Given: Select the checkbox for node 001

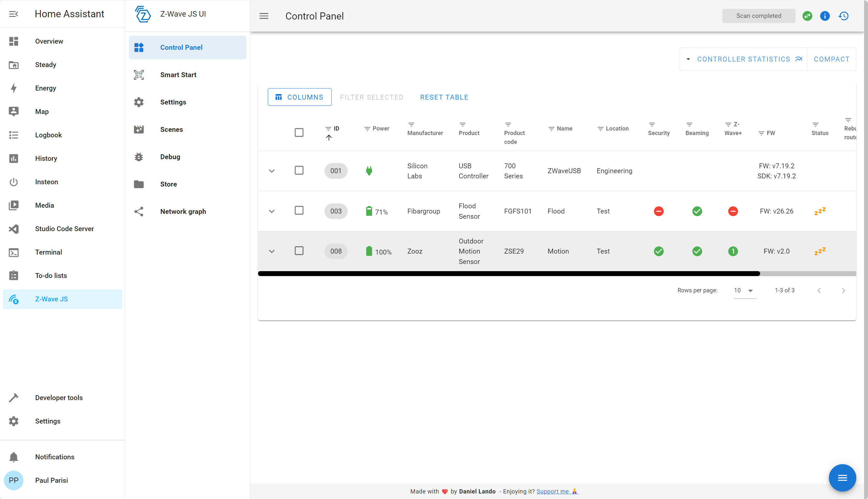Looking at the screenshot, I should (299, 170).
